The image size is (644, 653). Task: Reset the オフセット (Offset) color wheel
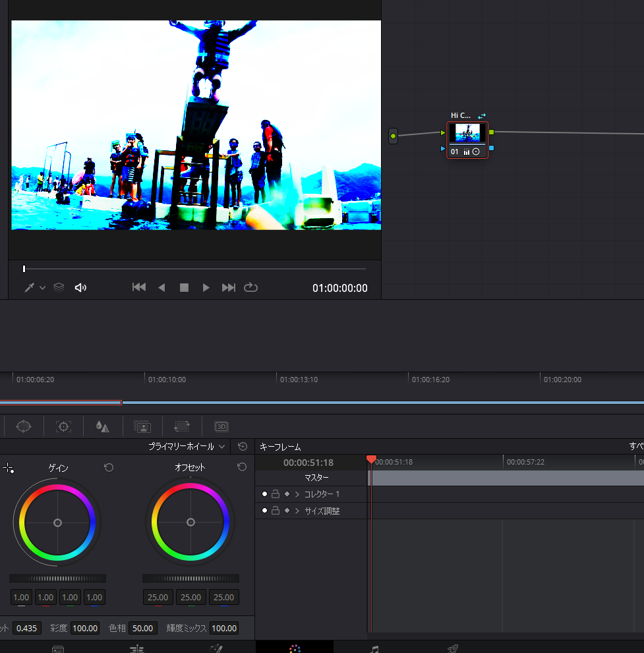[x=242, y=467]
